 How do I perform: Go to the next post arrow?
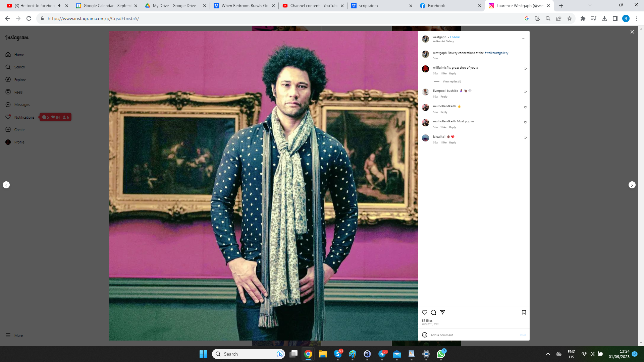(x=632, y=185)
